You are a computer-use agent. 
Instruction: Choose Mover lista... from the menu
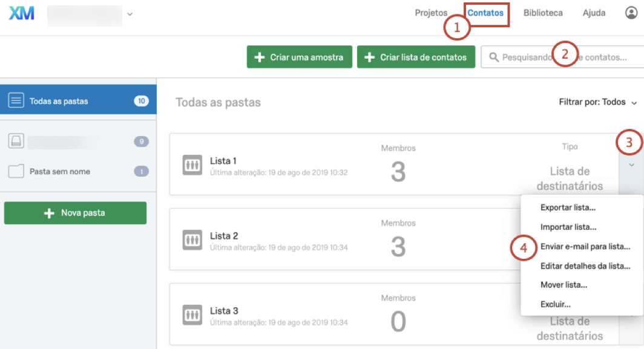tap(563, 284)
